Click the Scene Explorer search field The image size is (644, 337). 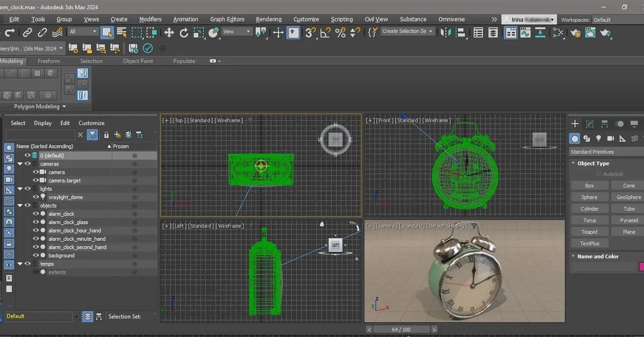pos(39,135)
